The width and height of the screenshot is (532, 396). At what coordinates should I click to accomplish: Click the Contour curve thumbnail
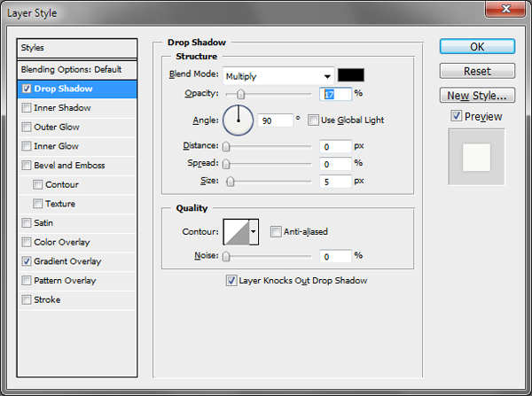click(x=237, y=232)
